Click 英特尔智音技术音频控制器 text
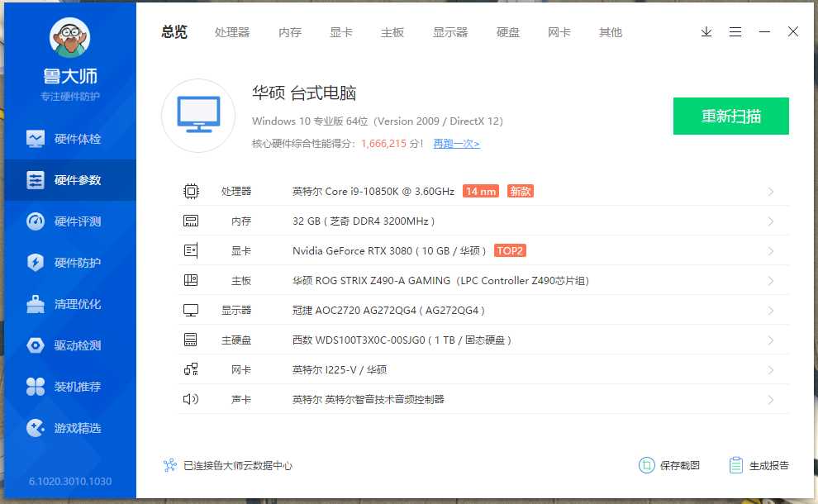The width and height of the screenshot is (818, 504). point(384,400)
